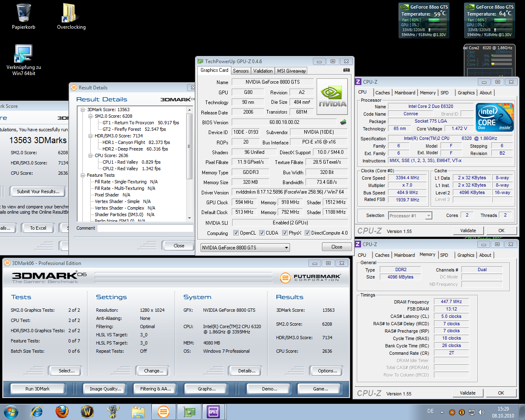The height and width of the screenshot is (420, 525).
Task: Click the scrollbar up arrow in Result Details
Action: (189, 110)
